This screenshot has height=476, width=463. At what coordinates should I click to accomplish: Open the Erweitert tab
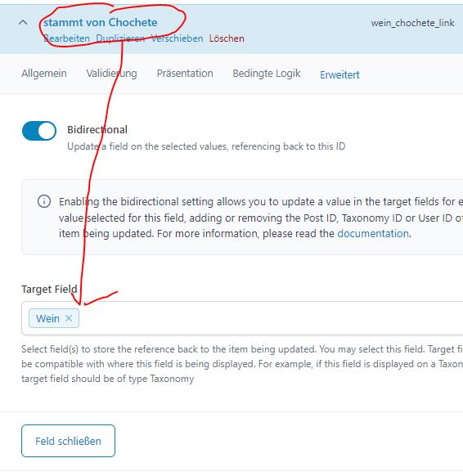[x=339, y=74]
